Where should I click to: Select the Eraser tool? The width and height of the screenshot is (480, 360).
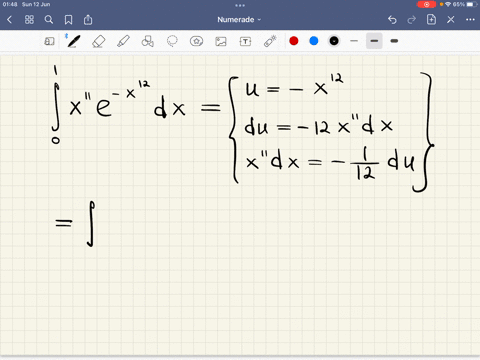(98, 41)
